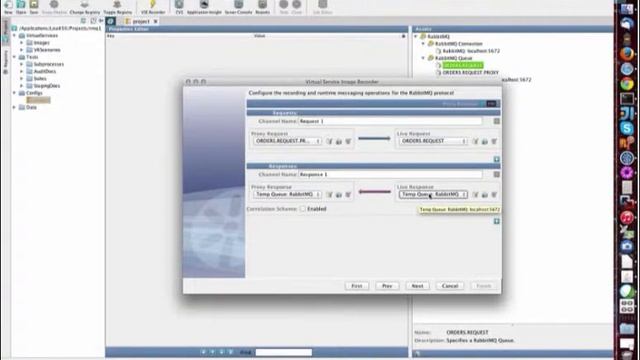Screen dimensions: 640x360
Task: Click the trash icon beside Live Response dropdown
Action: click(494, 195)
